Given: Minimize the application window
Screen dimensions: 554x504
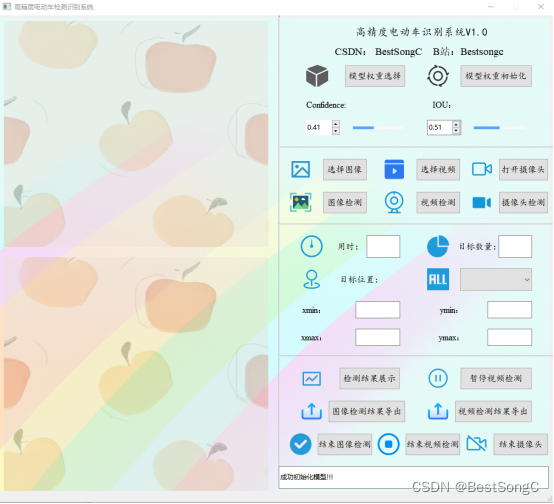Looking at the screenshot, I should (x=491, y=7).
